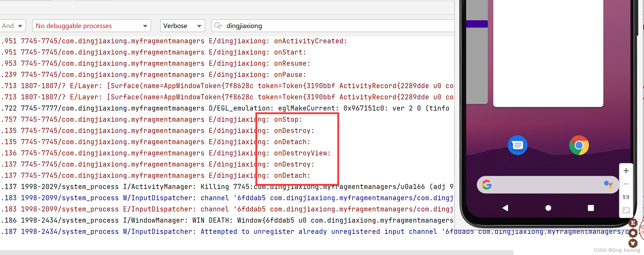
Task: Tap the Google search bar on emulator
Action: pos(548,185)
